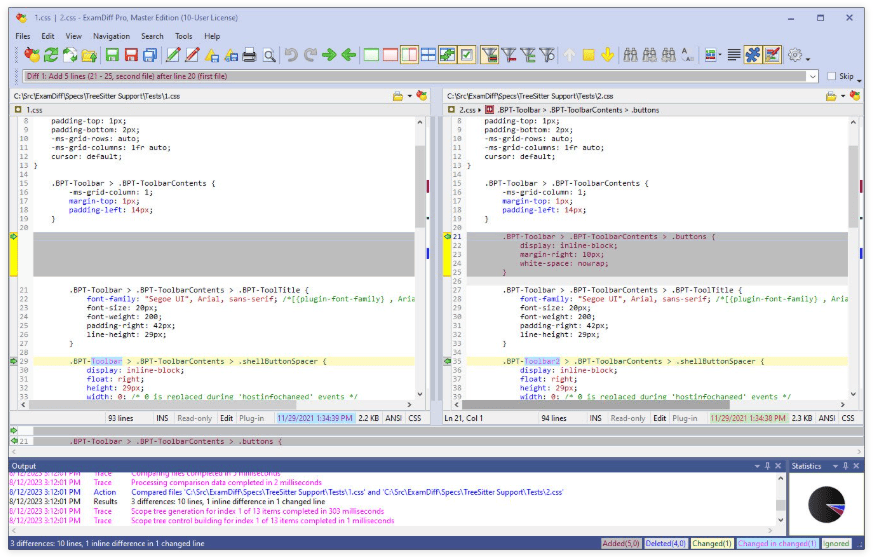The width and height of the screenshot is (873, 557).
Task: Open the View menu
Action: [73, 36]
